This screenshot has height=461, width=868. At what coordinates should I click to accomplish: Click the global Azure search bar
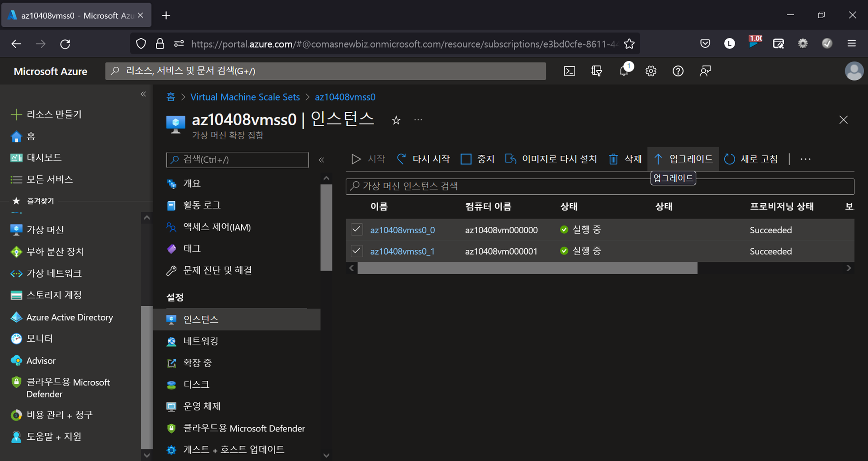[x=325, y=71]
